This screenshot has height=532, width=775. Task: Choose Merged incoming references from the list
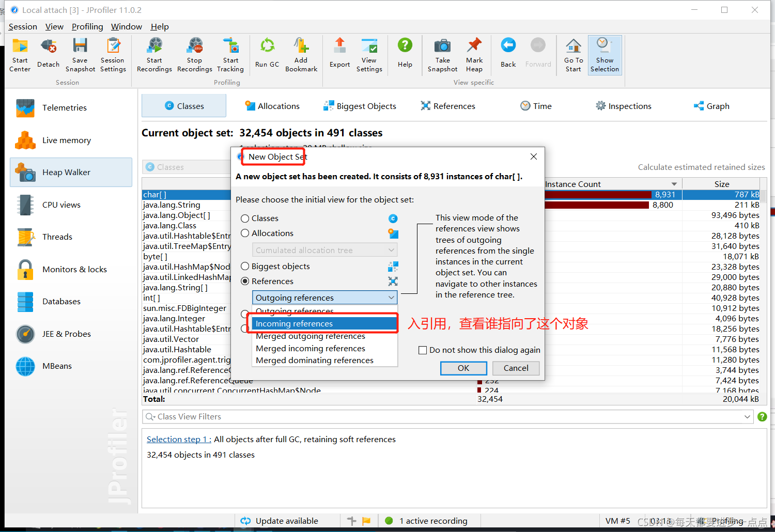pos(324,349)
